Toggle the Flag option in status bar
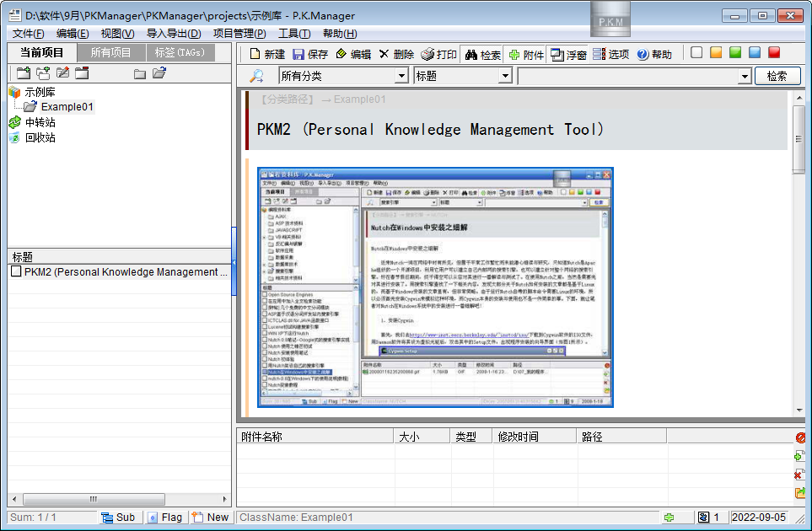Image resolution: width=812 pixels, height=531 pixels. point(167,517)
